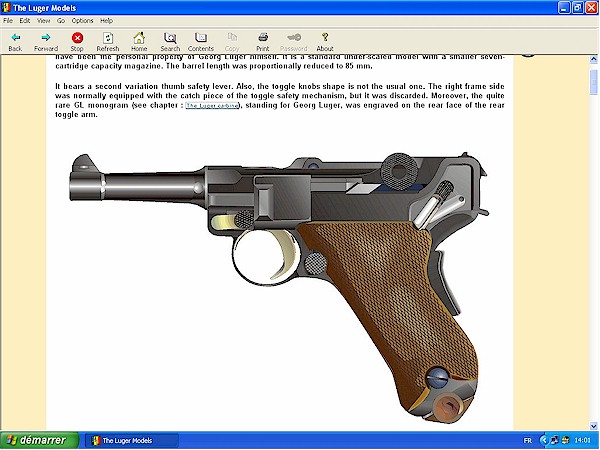This screenshot has width=600, height=450.
Task: Click the vertical scrollbar thumb
Action: coord(593,81)
